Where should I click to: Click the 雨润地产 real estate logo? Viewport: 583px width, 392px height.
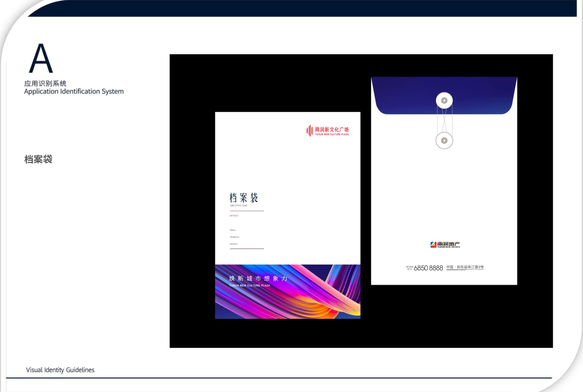445,245
